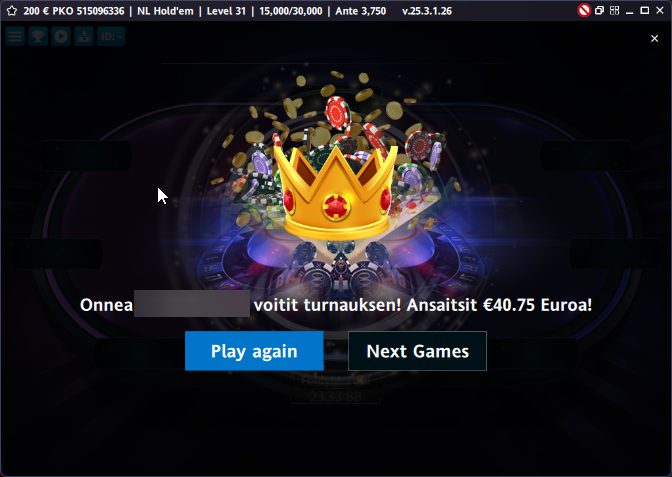Image resolution: width=672 pixels, height=477 pixels.
Task: Open the trophy tournament lobby icon
Action: [x=38, y=36]
